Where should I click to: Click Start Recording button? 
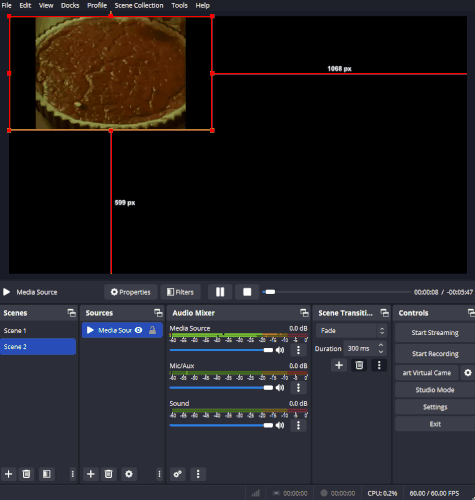click(435, 354)
